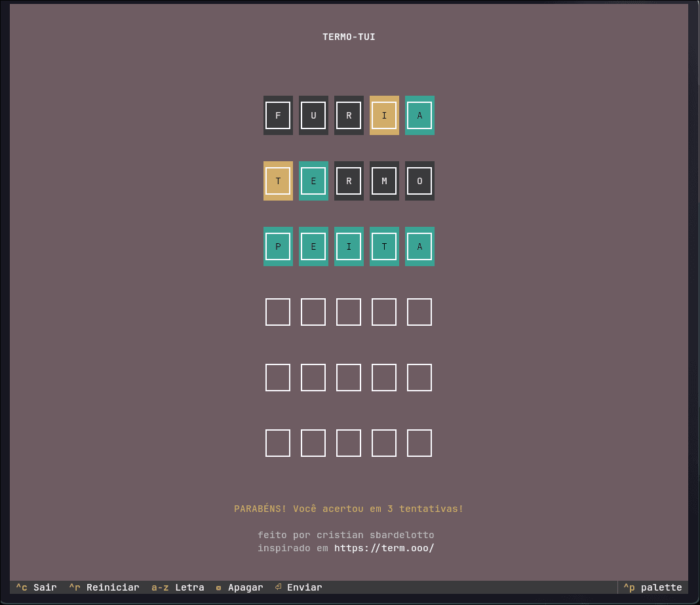Click the Apagar backspace shortcut
The width and height of the screenshot is (700, 605).
pyautogui.click(x=239, y=587)
